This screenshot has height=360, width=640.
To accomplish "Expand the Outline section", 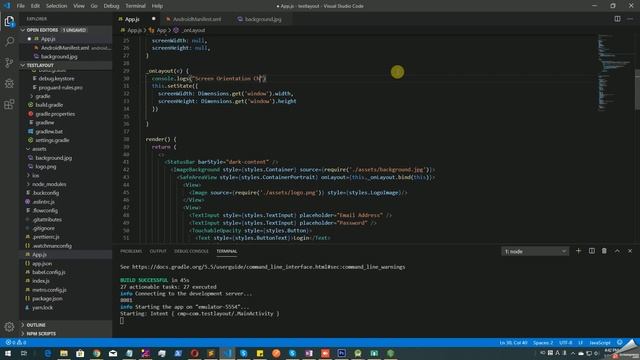I will tap(65, 325).
